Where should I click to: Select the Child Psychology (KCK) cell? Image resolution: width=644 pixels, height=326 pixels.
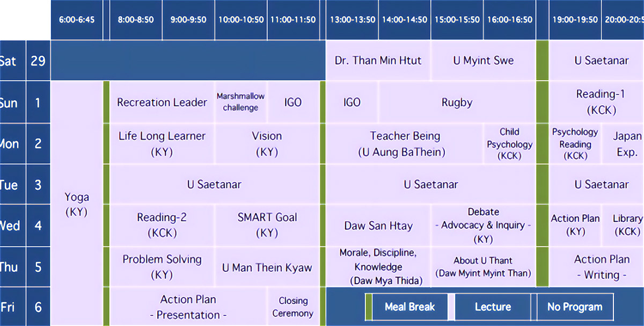click(509, 144)
